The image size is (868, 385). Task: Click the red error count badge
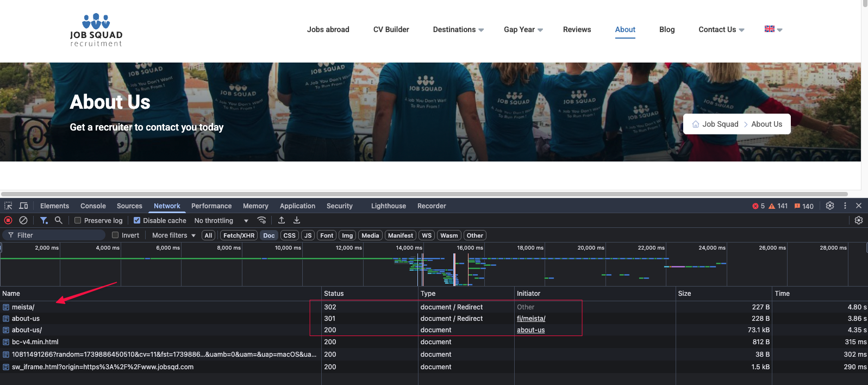click(x=758, y=206)
